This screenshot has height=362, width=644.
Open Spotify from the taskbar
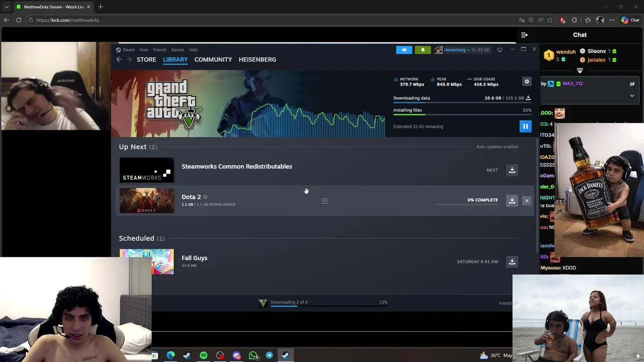pyautogui.click(x=203, y=355)
